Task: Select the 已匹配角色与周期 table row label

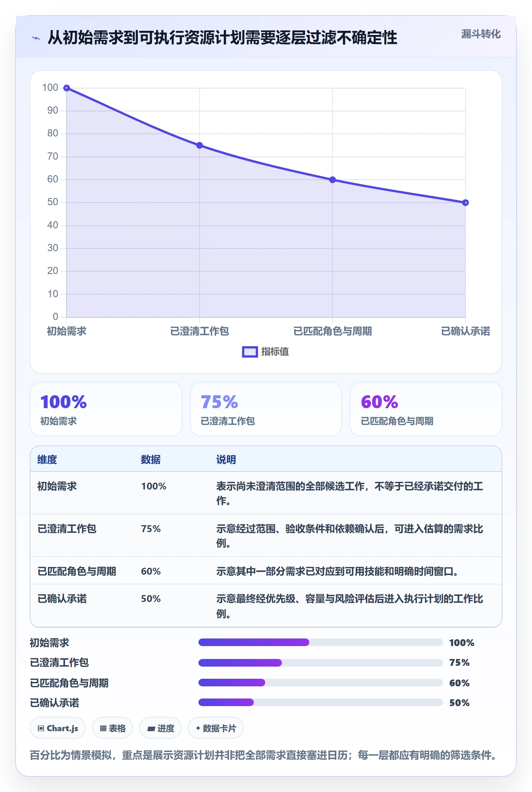Action: tap(77, 571)
